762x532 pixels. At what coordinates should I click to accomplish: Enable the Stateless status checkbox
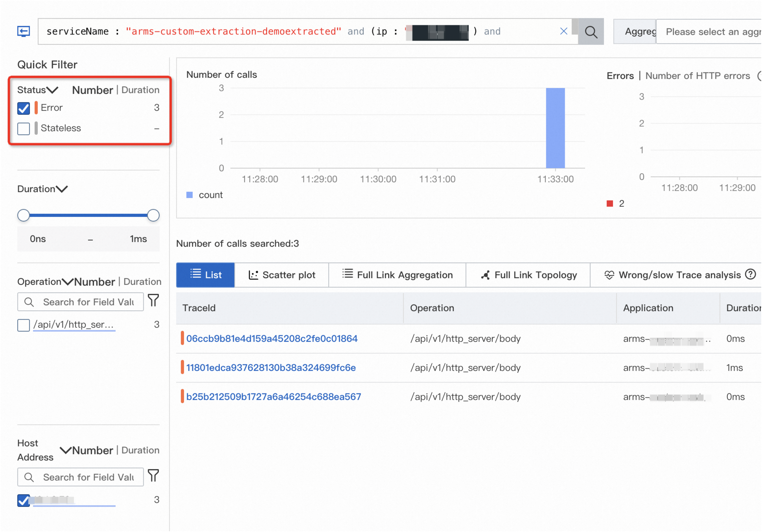click(24, 128)
